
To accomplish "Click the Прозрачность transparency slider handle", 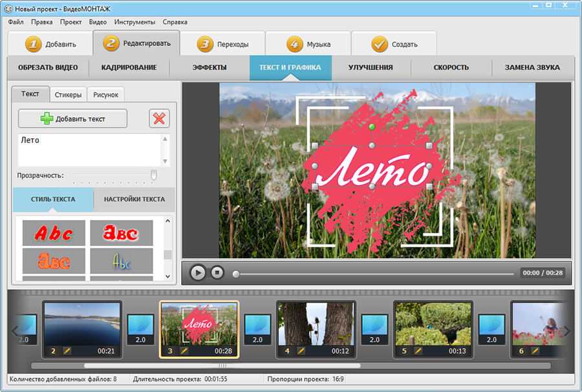I will pos(154,175).
